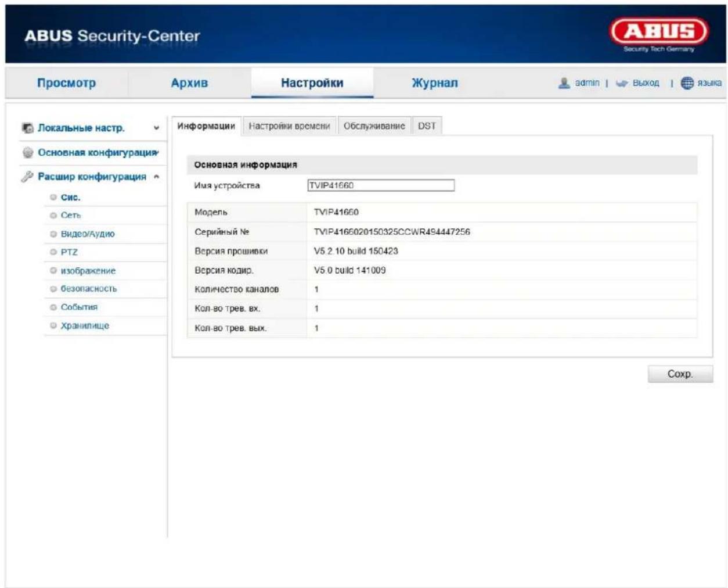This screenshot has width=728, height=588.
Task: Switch to the DST sub-tab
Action: (427, 126)
